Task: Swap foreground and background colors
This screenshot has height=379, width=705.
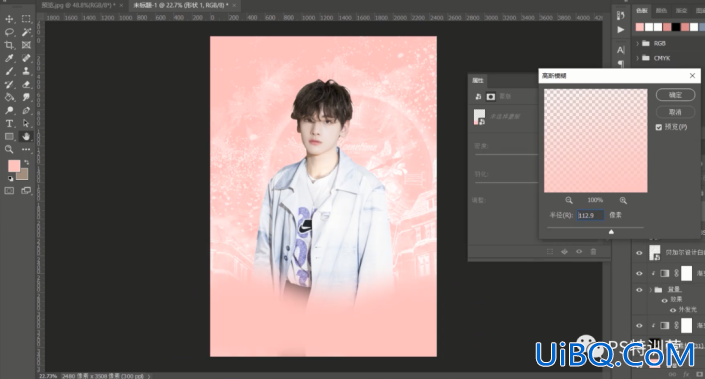Action: pos(26,162)
